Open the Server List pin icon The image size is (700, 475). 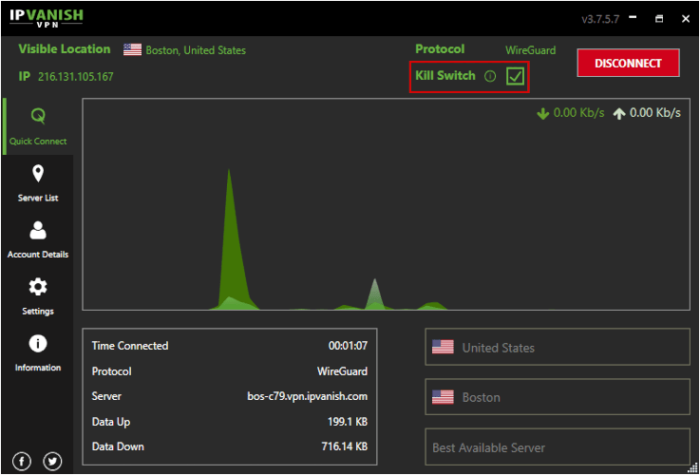pyautogui.click(x=38, y=173)
